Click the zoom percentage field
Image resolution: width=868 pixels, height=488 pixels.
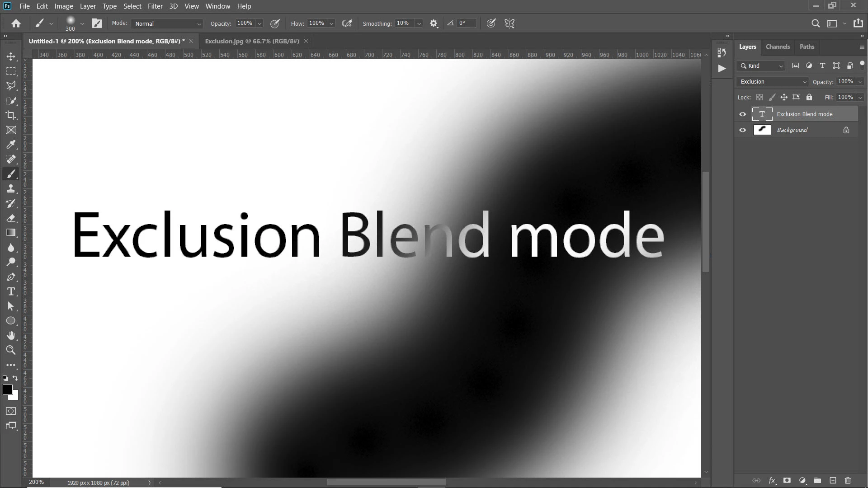tap(37, 482)
